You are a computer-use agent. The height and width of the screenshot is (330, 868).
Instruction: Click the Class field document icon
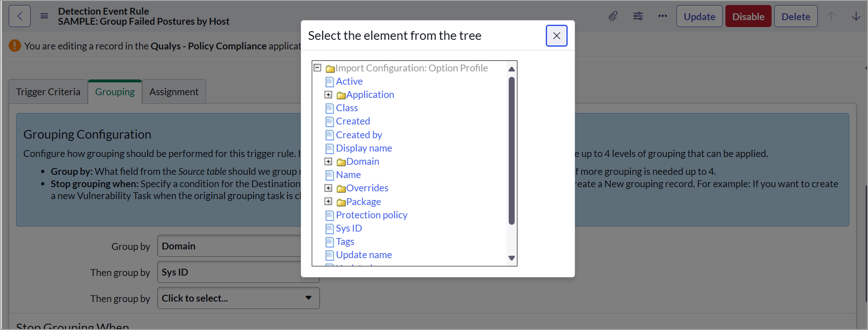(330, 108)
